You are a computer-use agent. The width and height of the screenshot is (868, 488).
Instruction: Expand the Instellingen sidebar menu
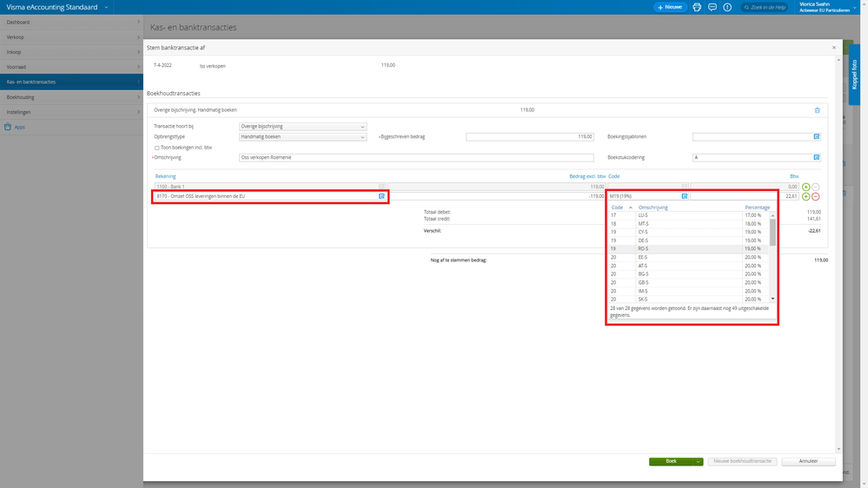point(71,112)
